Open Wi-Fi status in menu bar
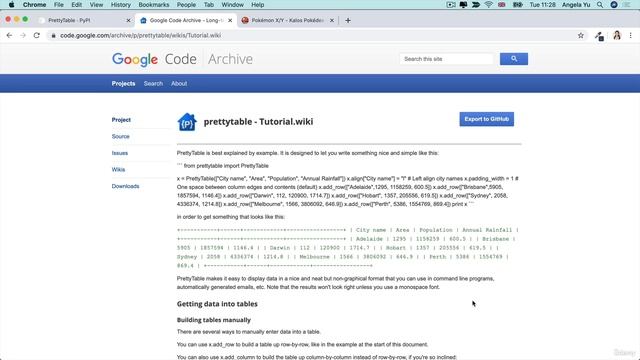The image size is (640, 360). (489, 5)
